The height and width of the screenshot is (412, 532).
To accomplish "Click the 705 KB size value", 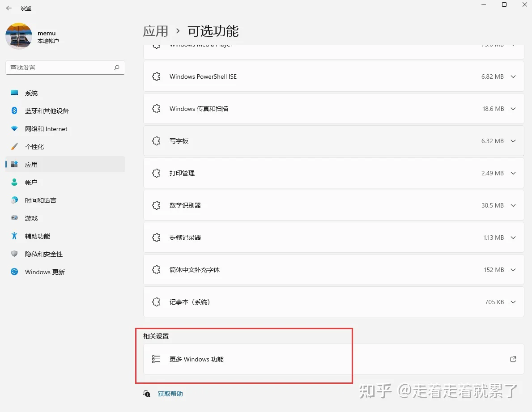I will pyautogui.click(x=494, y=302).
